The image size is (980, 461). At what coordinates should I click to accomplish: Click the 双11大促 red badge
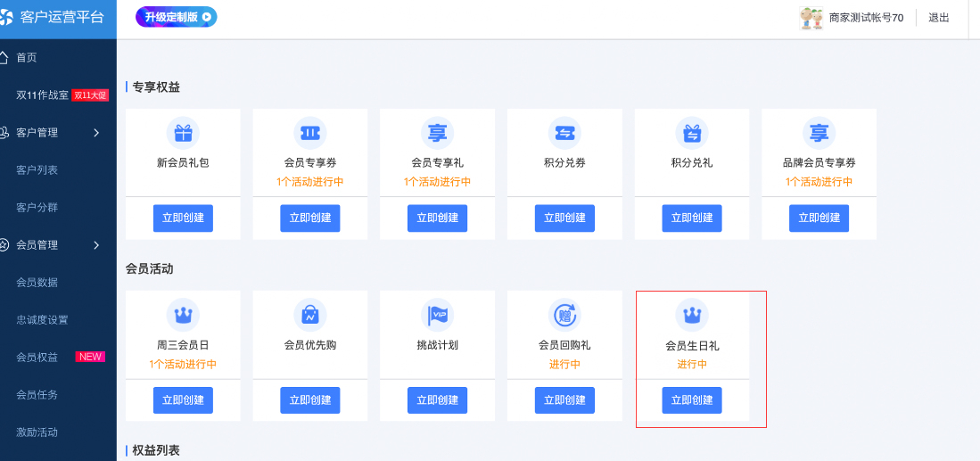point(90,95)
